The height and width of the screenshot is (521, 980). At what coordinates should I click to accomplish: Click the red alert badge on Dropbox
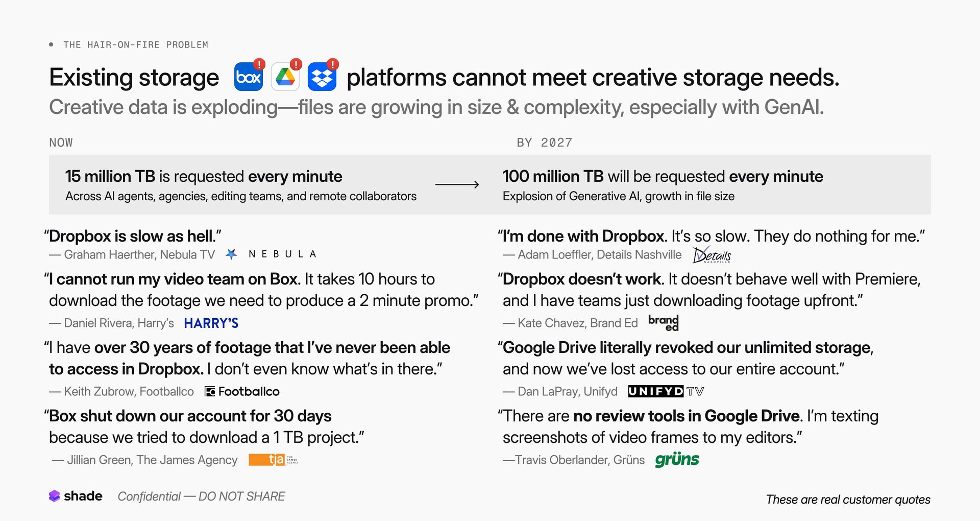pyautogui.click(x=333, y=64)
